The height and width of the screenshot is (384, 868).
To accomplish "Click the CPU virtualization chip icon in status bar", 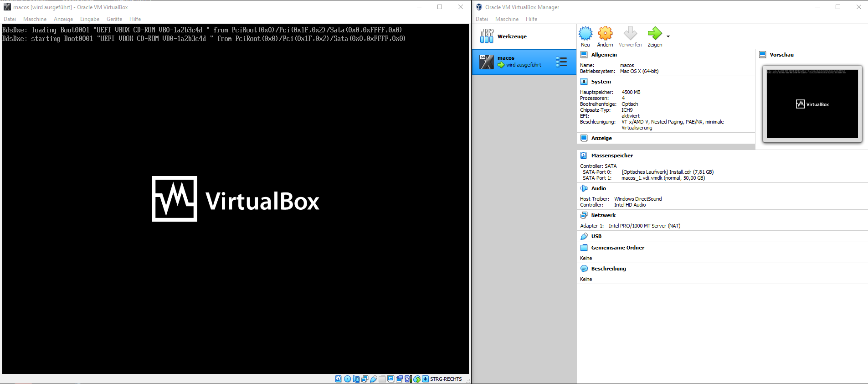I will (x=408, y=379).
